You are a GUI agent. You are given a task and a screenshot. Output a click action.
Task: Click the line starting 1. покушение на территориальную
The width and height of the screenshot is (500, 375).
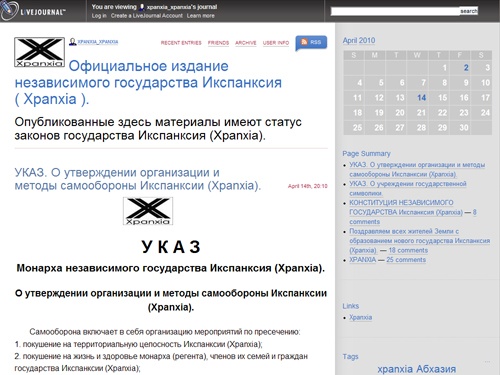point(139,344)
